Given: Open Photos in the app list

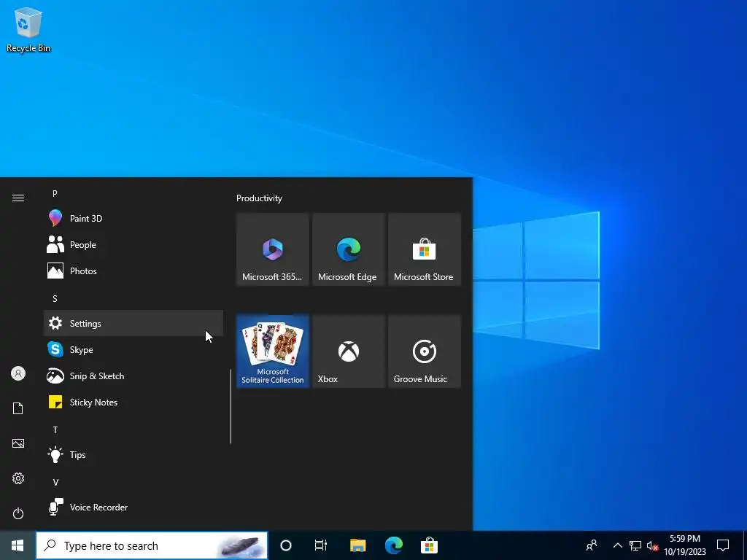Looking at the screenshot, I should click(133, 271).
